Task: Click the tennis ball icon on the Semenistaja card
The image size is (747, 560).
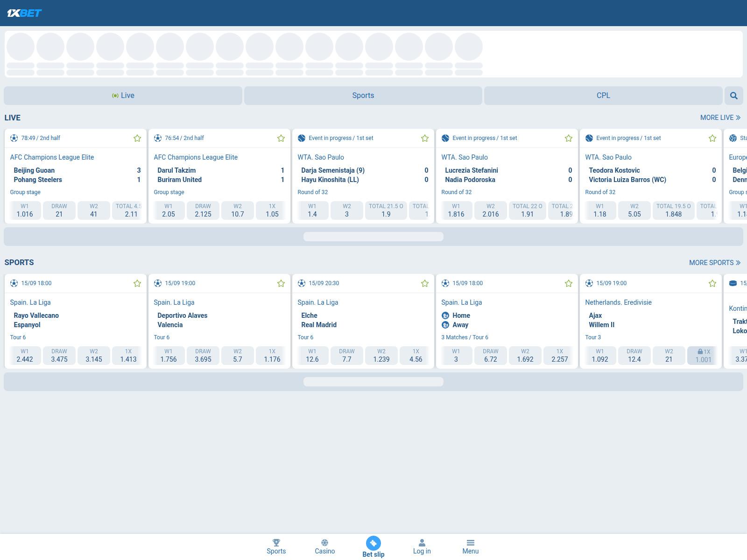Action: coord(302,138)
